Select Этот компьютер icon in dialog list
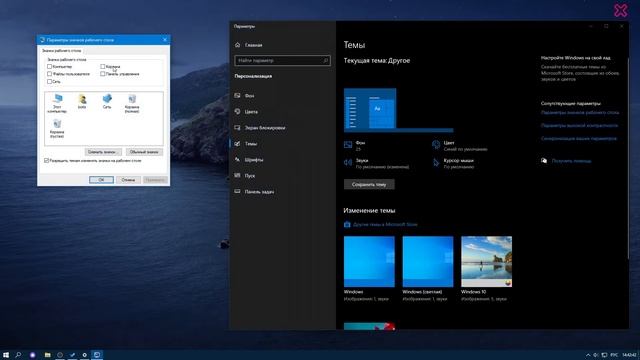 coord(57,99)
